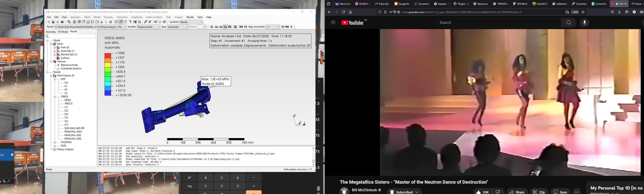Open the File menu in PrePoMax
The width and height of the screenshot is (644, 194).
click(x=49, y=17)
